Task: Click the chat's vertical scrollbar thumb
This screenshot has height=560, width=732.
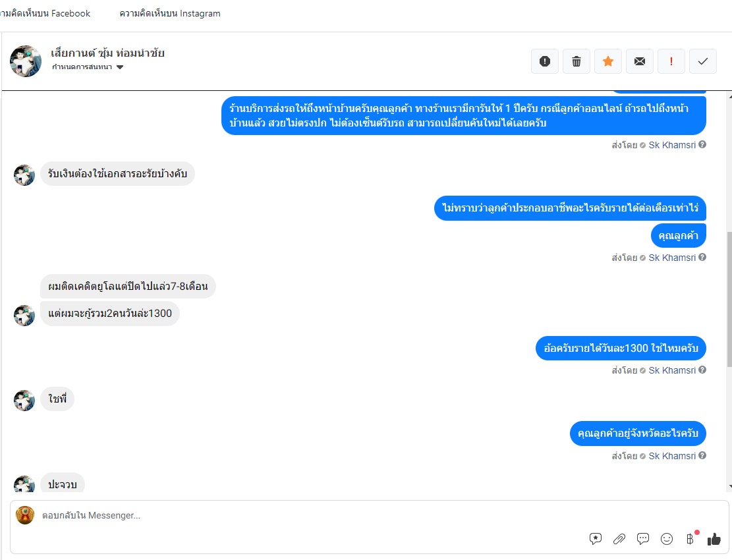Action: click(729, 298)
